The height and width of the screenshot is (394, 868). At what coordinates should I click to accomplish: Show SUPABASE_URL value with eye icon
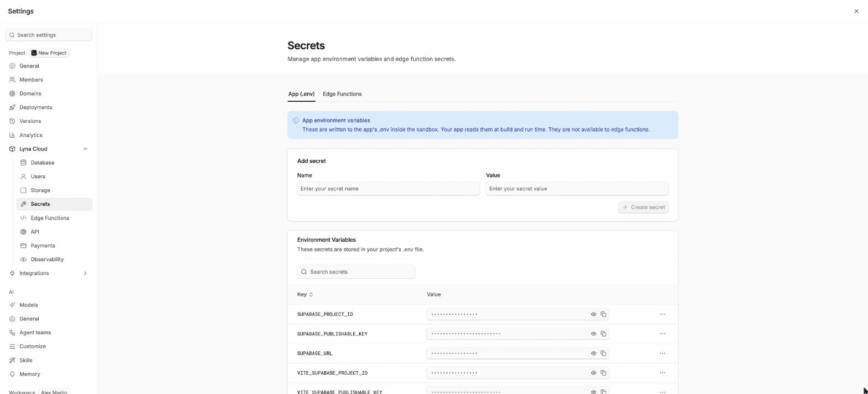[593, 353]
